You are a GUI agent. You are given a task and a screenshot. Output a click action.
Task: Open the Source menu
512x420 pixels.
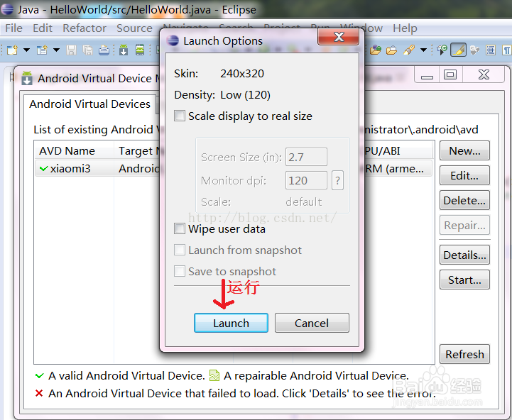tap(134, 28)
